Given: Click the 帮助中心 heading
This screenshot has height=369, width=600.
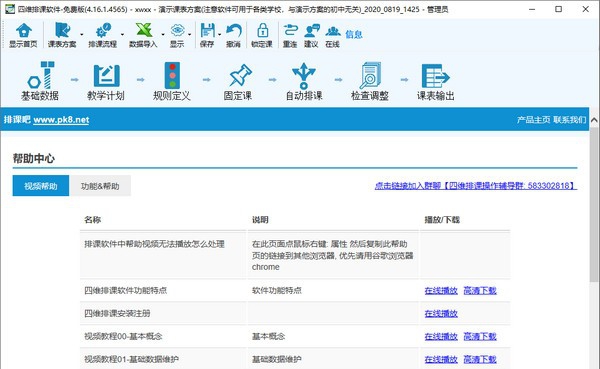Looking at the screenshot, I should click(x=34, y=158).
